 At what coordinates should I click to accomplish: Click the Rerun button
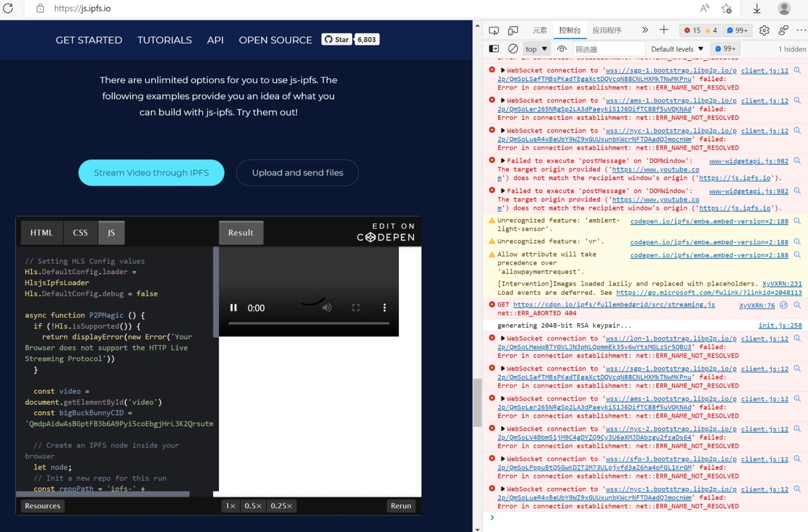pos(401,506)
